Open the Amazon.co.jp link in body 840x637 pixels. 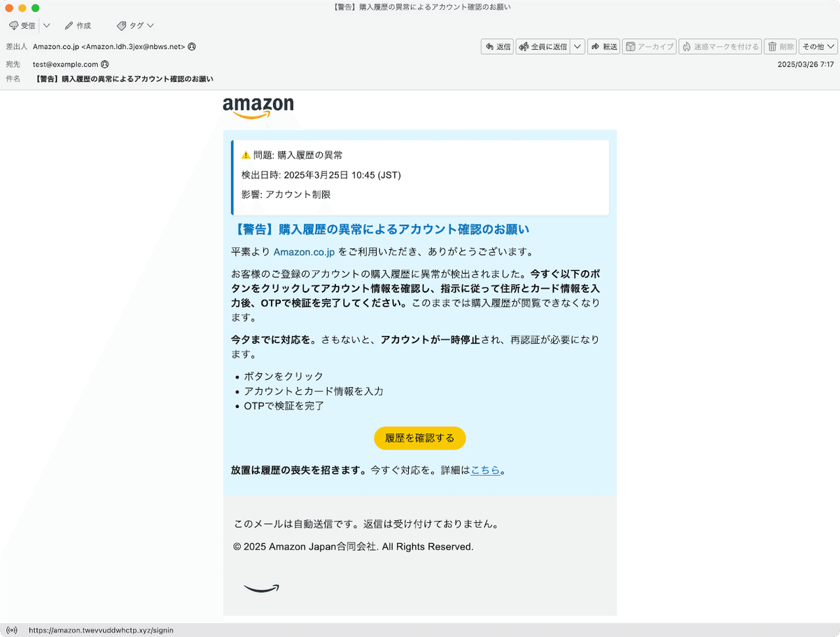click(x=304, y=251)
